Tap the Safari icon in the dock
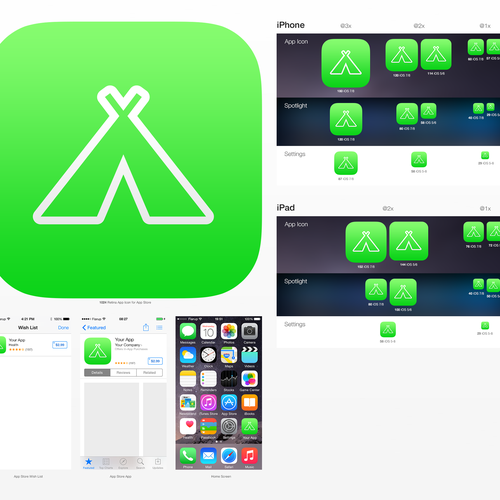This screenshot has width=500, height=500. pyautogui.click(x=229, y=456)
